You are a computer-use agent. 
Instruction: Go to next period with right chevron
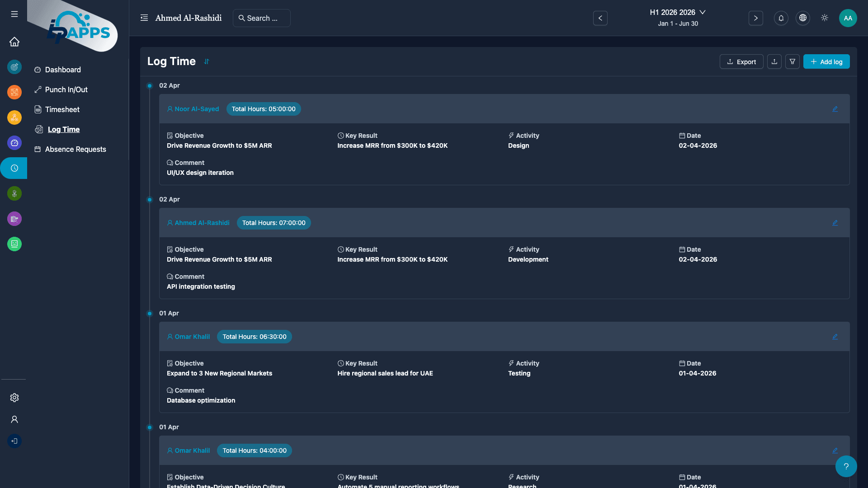point(756,18)
